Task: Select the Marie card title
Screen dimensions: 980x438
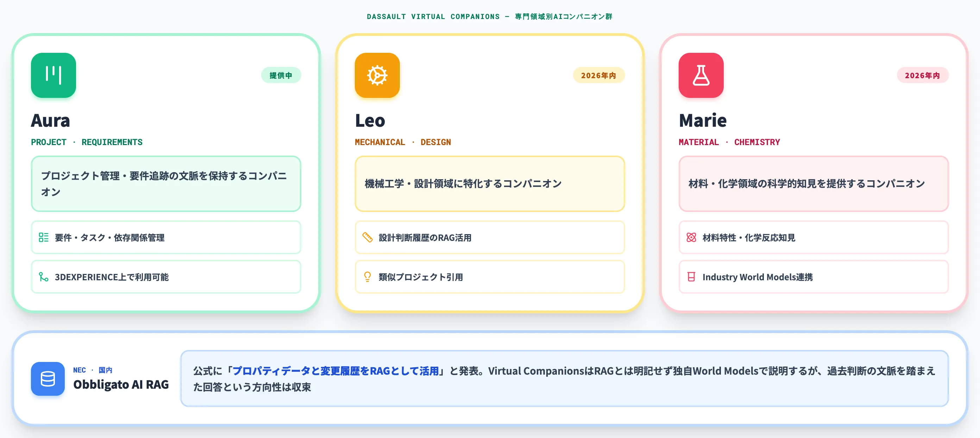Action: (x=703, y=120)
